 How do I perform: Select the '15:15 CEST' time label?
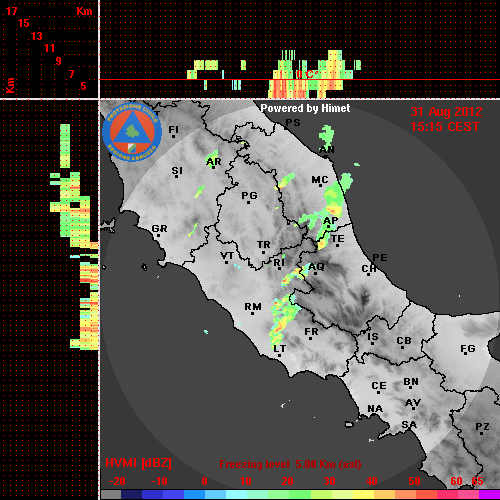click(445, 127)
